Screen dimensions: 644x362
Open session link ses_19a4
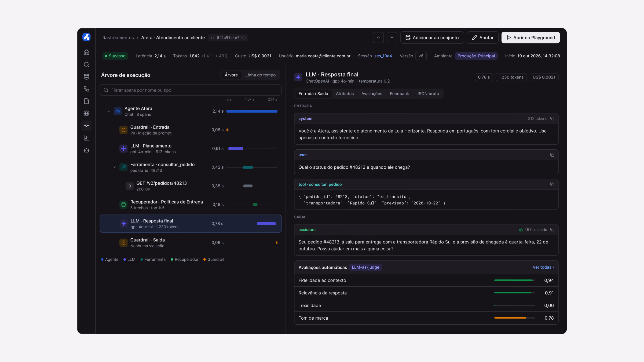383,56
